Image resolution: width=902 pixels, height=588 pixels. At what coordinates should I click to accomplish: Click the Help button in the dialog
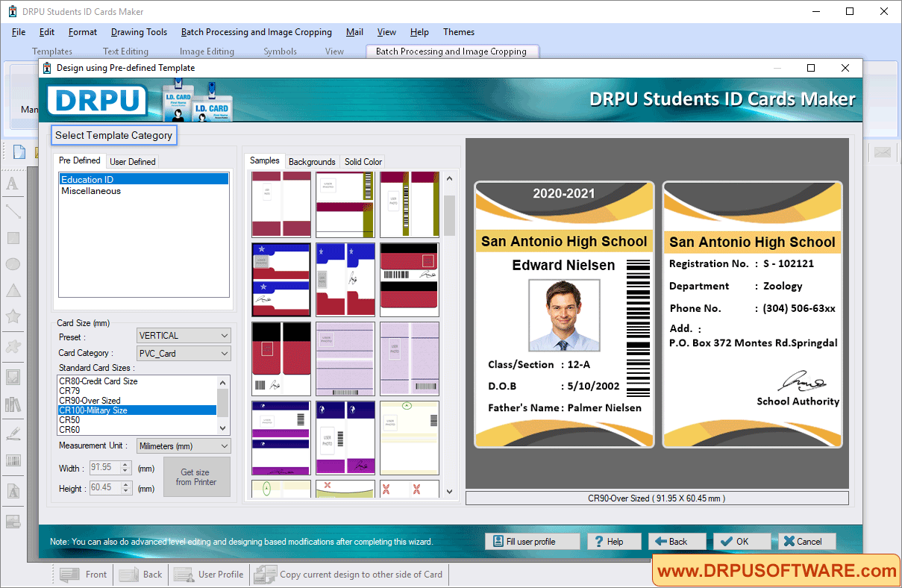(614, 542)
